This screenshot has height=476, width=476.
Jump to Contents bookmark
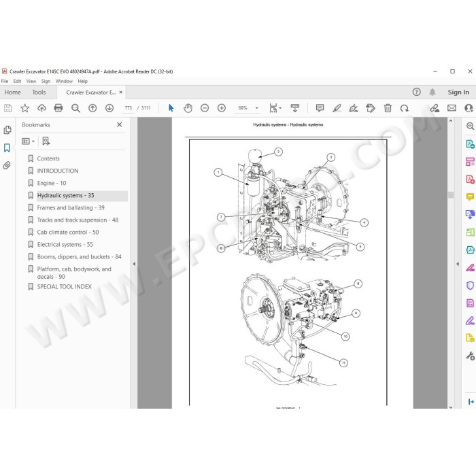pos(48,158)
